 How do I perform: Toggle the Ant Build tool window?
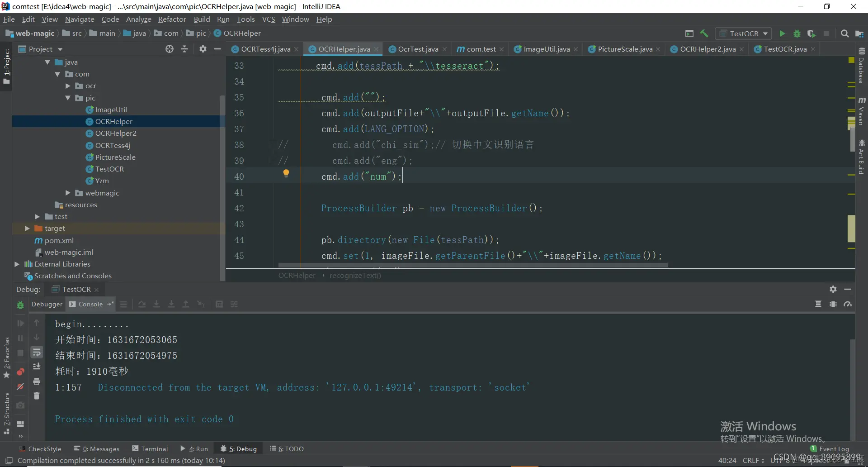[x=862, y=157]
